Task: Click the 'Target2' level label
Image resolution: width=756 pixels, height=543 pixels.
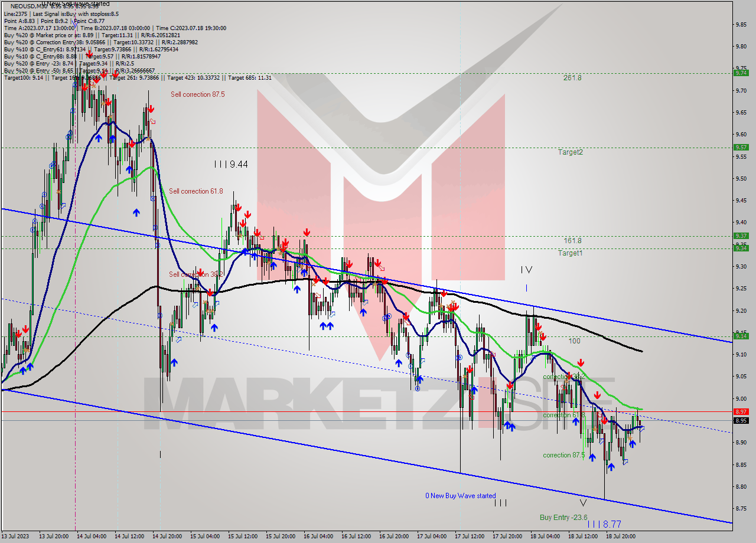Action: pos(571,152)
